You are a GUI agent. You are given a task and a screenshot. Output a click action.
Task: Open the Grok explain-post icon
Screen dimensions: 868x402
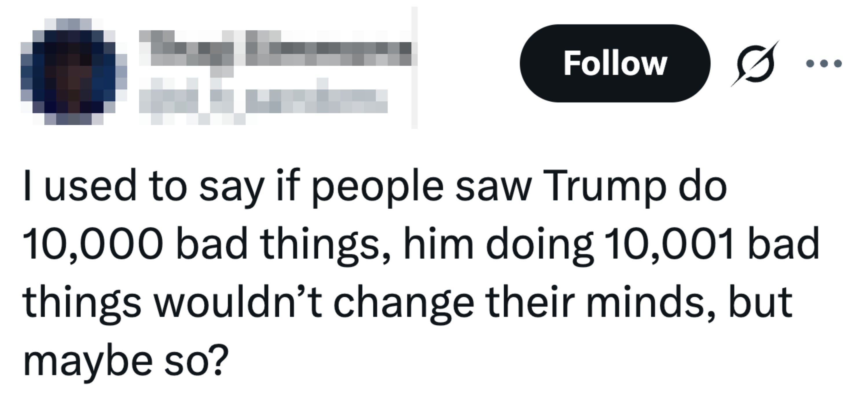click(x=755, y=63)
